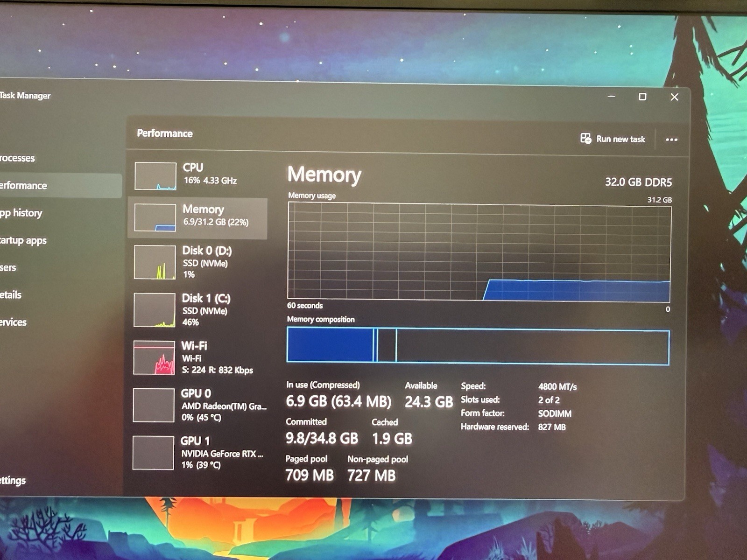The height and width of the screenshot is (560, 747).
Task: Click the '32.0 GB DDR5' text
Action: [x=638, y=182]
